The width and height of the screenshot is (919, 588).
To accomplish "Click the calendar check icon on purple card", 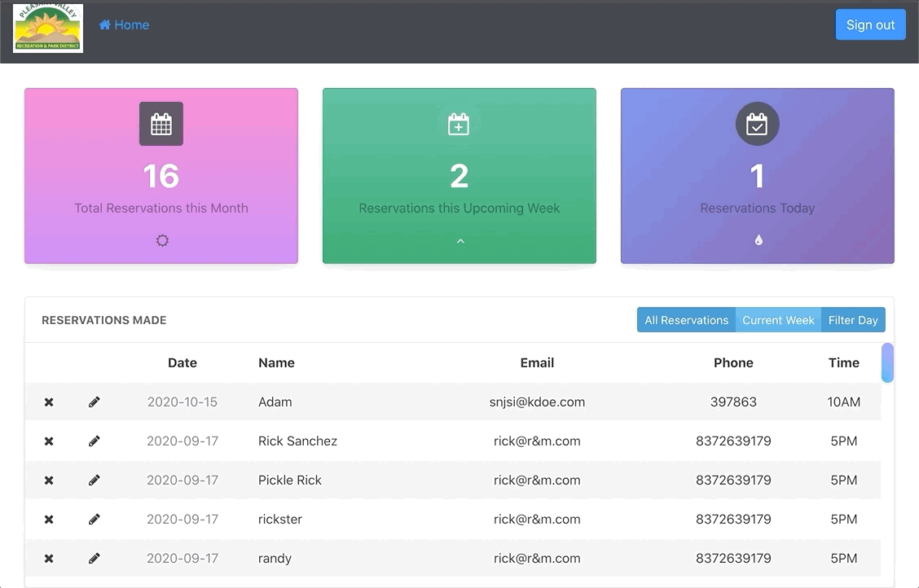I will click(x=758, y=124).
